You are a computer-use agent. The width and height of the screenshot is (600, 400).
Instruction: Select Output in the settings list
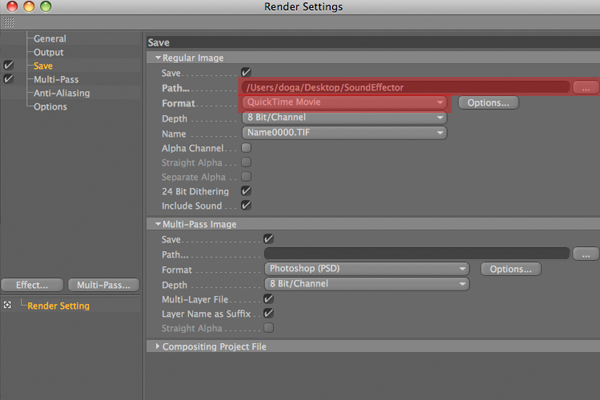click(x=48, y=52)
